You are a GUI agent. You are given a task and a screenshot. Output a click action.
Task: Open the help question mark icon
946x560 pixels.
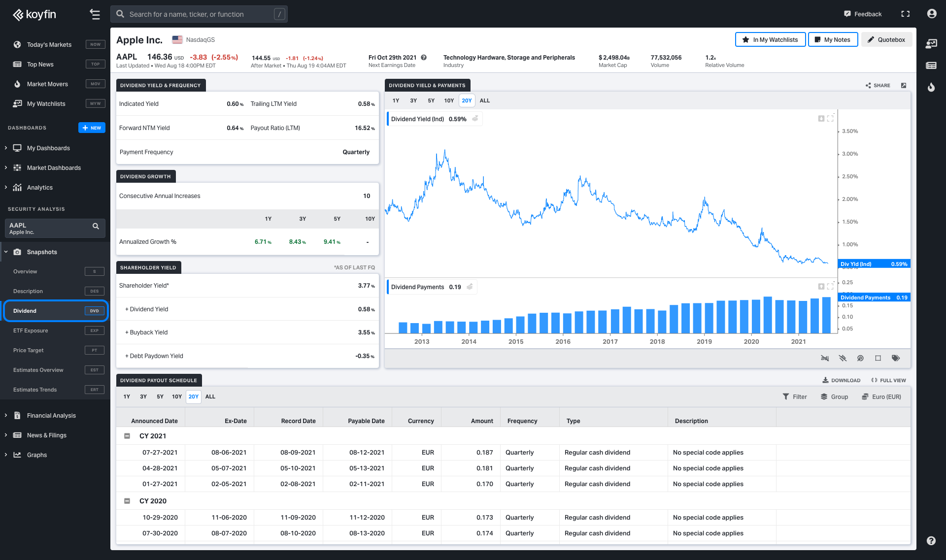[x=931, y=540]
